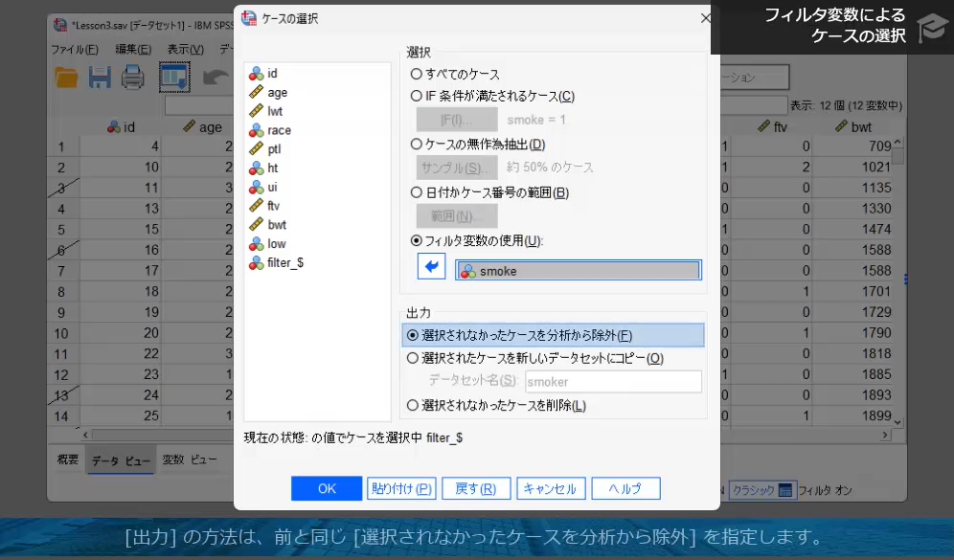
Task: Switch to the データビュー tab
Action: tap(121, 459)
